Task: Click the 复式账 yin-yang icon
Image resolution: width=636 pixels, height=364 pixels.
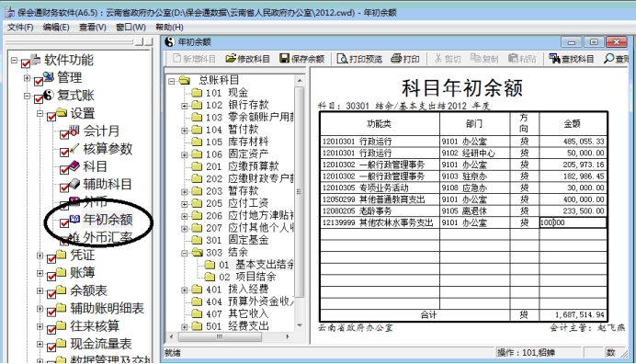Action: (x=49, y=95)
